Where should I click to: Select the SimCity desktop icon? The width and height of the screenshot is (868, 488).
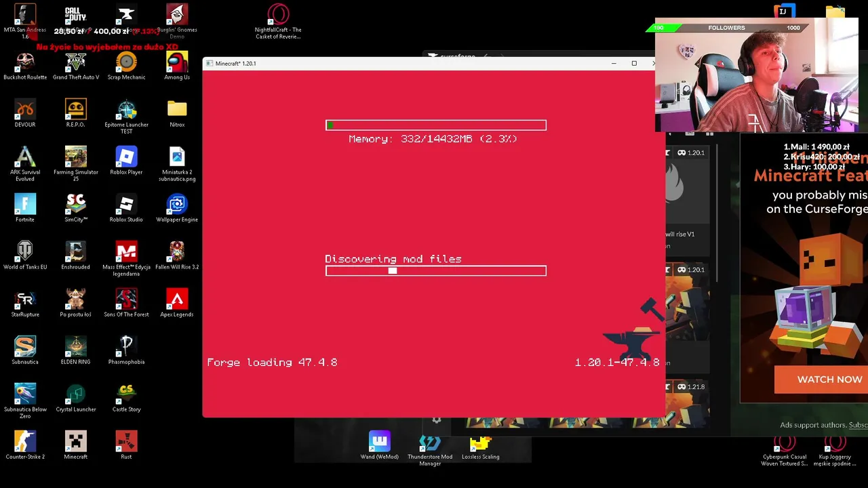(76, 208)
